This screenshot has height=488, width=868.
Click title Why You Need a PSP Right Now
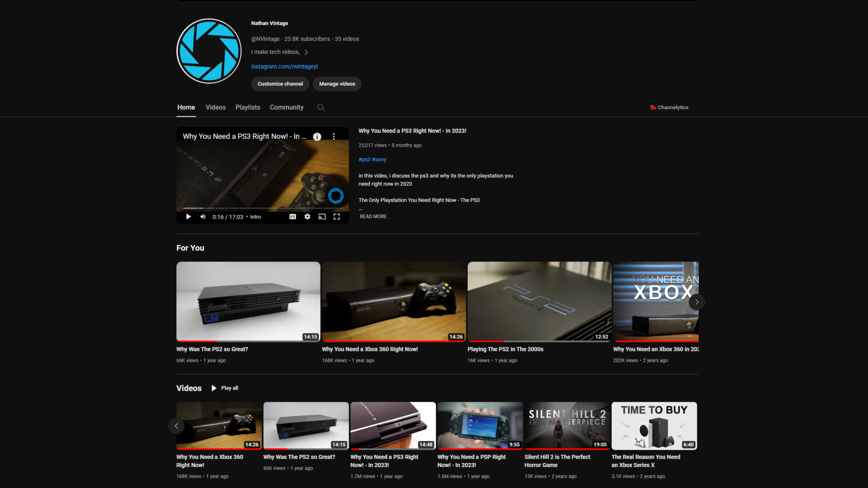pyautogui.click(x=471, y=461)
